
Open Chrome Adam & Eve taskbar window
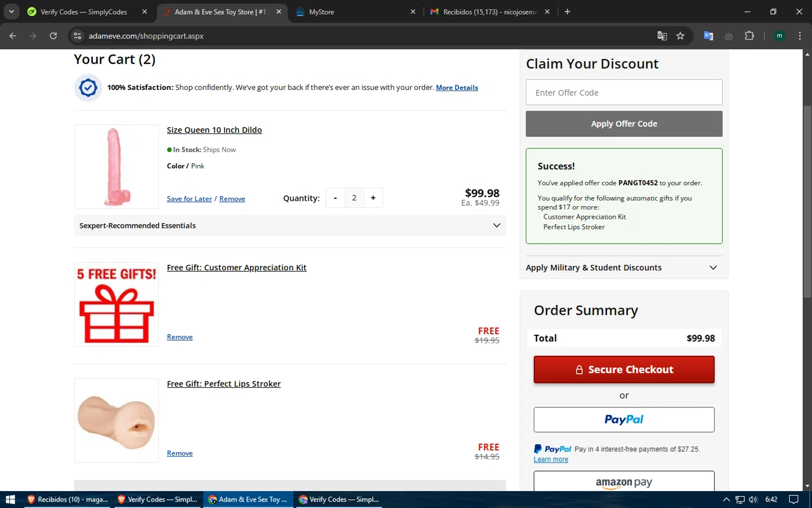[248, 499]
